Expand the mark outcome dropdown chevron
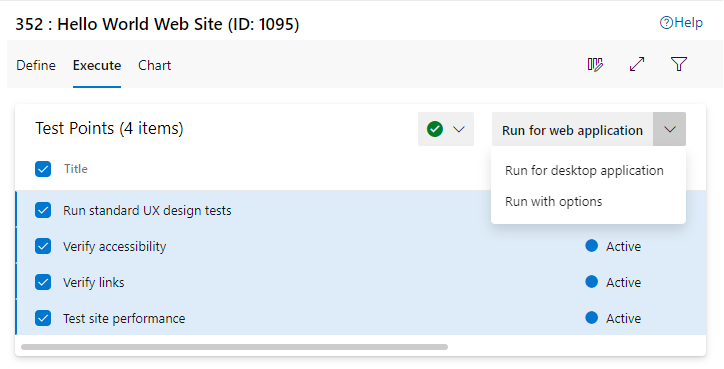This screenshot has width=724, height=369. tap(459, 129)
